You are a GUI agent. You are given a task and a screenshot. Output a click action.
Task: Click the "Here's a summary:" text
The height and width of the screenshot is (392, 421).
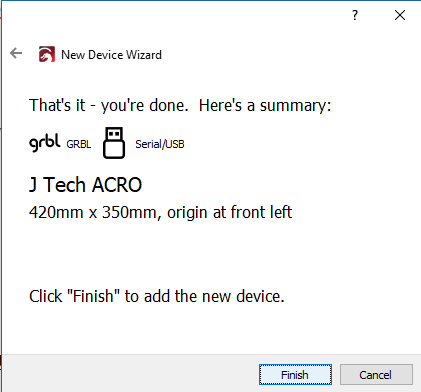pos(265,105)
